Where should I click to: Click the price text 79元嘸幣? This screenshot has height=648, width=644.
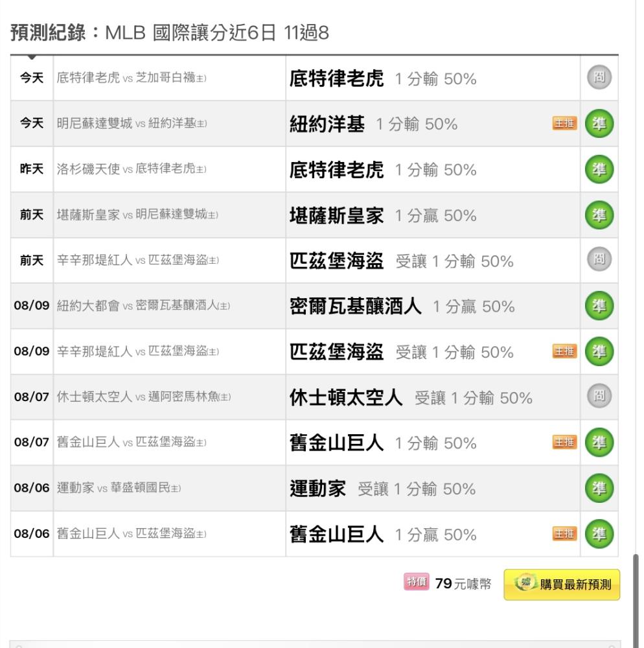[x=463, y=584]
